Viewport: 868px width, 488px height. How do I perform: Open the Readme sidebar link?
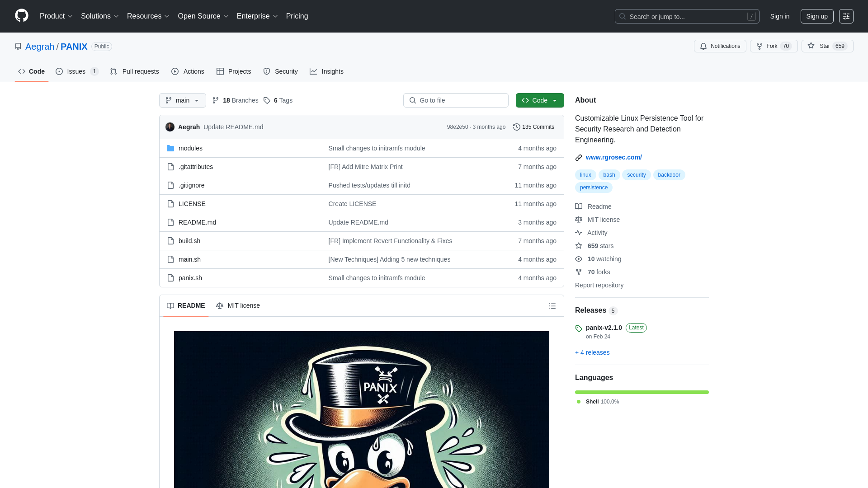pos(593,206)
